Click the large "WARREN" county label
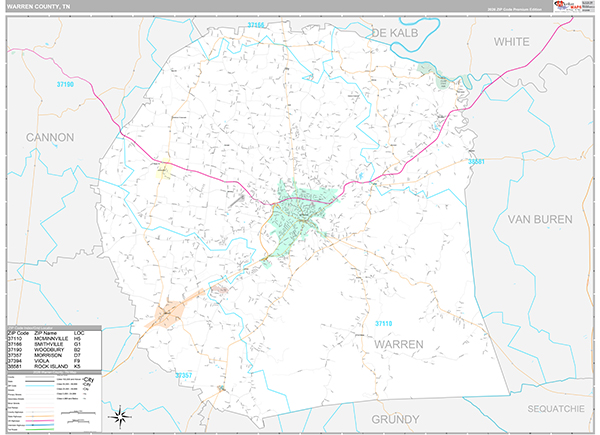Screen dimensions: 600x435 point(399,344)
